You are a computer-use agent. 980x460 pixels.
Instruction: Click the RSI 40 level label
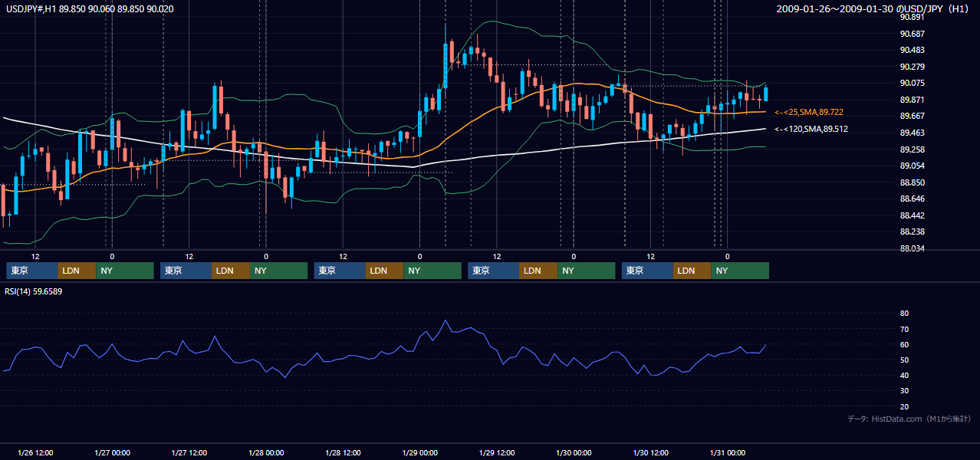(904, 375)
